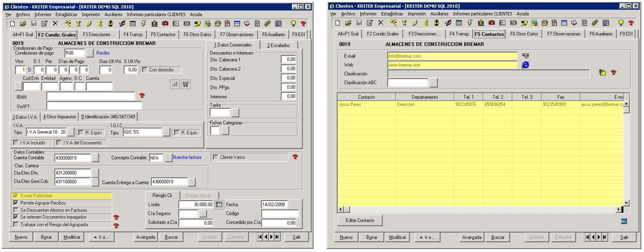The height and width of the screenshot is (252, 644).
Task: Click New document icon in Condic.Grales window toolbar
Action: (12, 23)
